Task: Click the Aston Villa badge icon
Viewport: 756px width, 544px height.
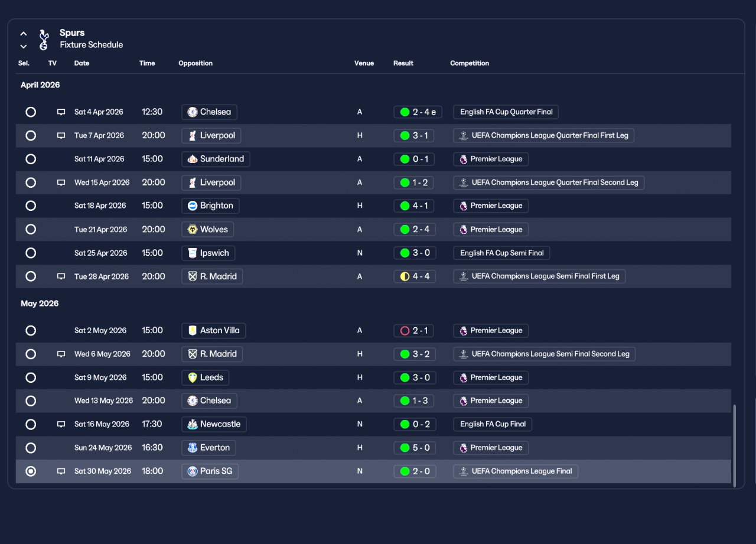Action: tap(192, 331)
